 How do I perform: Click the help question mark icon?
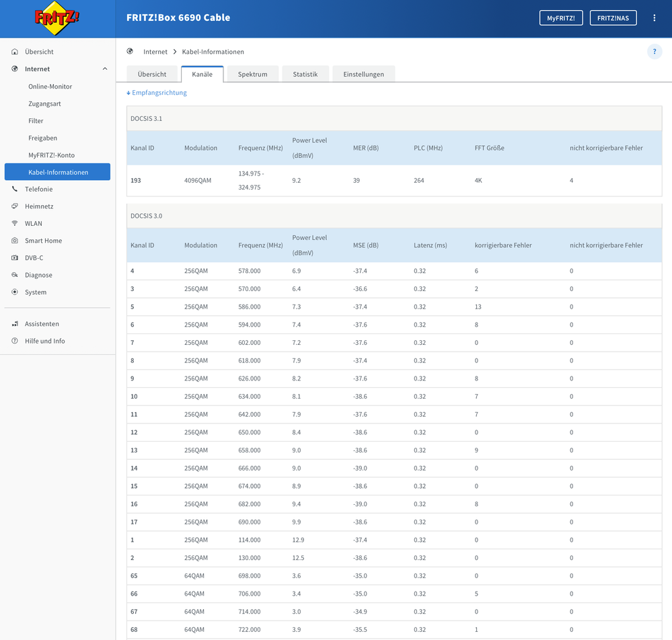click(654, 52)
